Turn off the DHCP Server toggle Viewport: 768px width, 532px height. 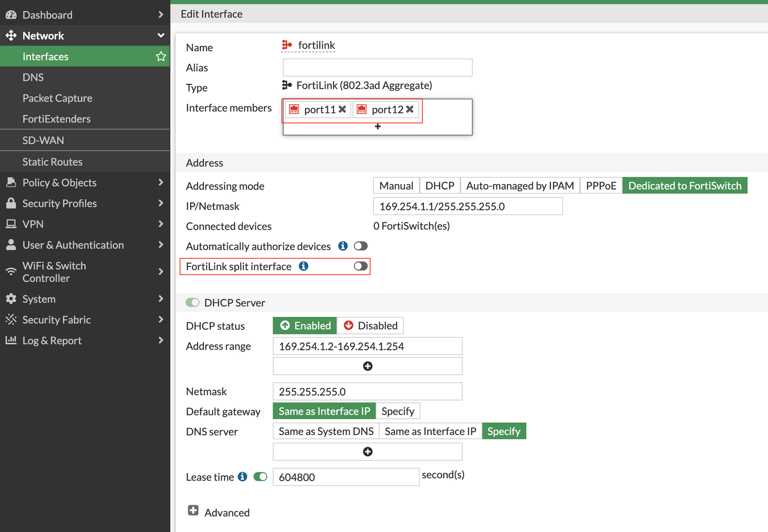tap(192, 302)
